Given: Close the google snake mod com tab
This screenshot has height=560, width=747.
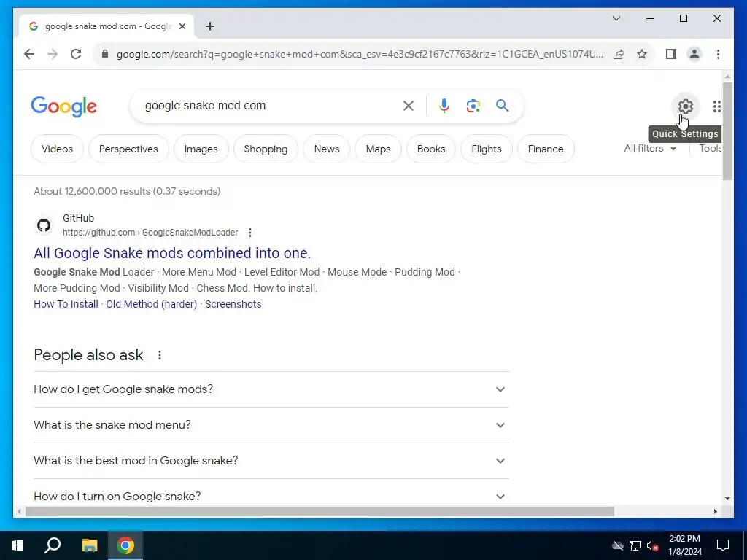Looking at the screenshot, I should [x=182, y=26].
